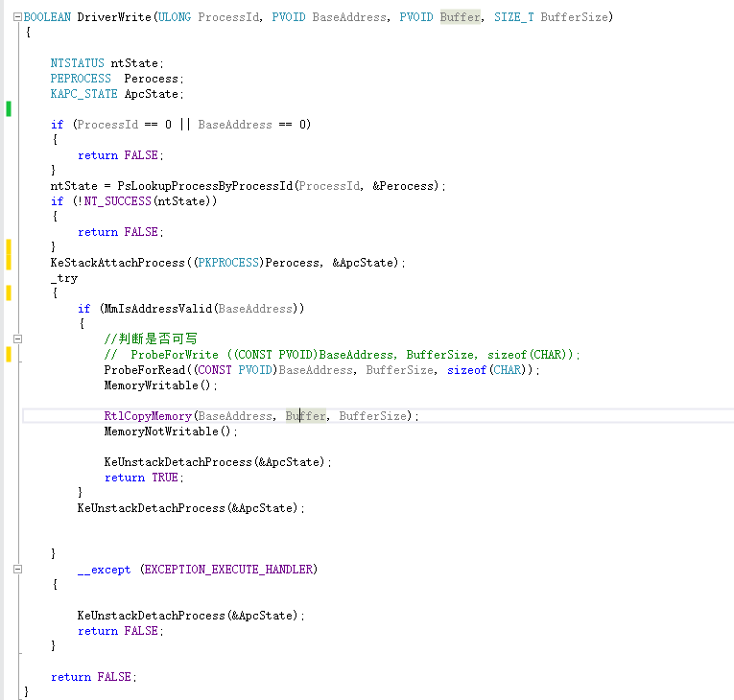This screenshot has width=734, height=700.
Task: Click the DriverWrite function name
Action: point(114,17)
